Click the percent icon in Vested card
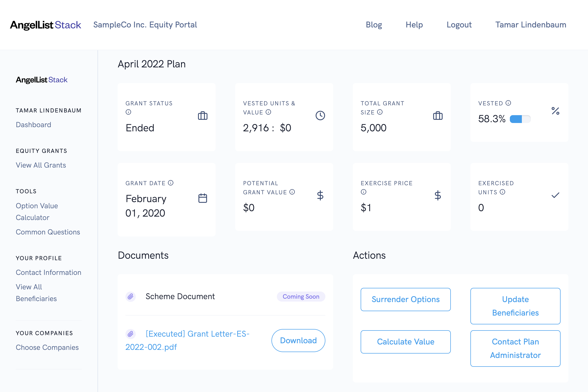This screenshot has width=588, height=392. [x=555, y=111]
